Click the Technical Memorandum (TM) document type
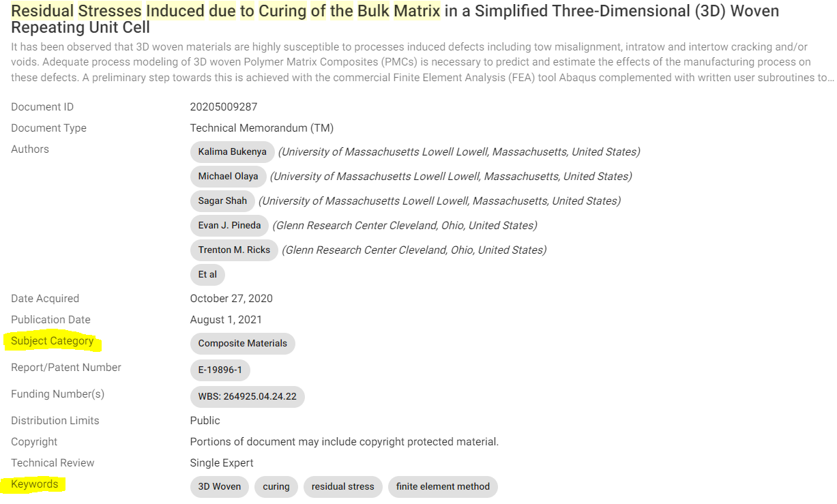The height and width of the screenshot is (504, 837). 261,128
